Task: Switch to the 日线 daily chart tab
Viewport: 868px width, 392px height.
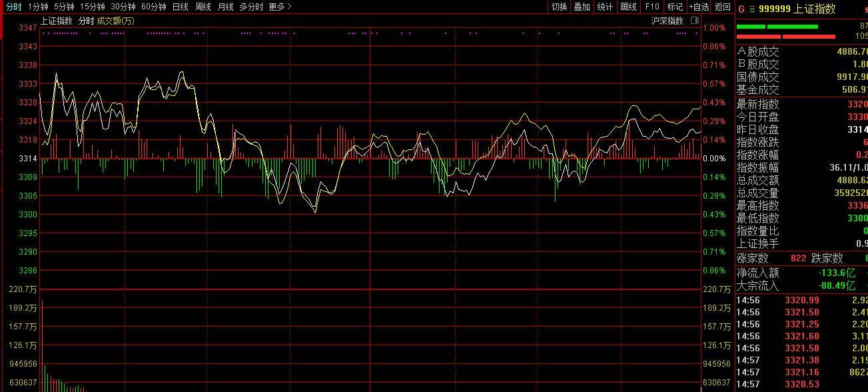Action: pos(180,7)
